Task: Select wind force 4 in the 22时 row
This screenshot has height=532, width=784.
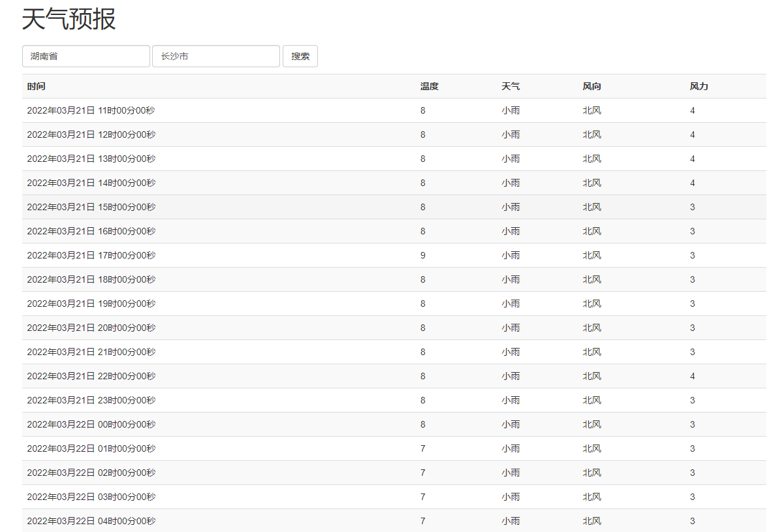Action: [693, 376]
